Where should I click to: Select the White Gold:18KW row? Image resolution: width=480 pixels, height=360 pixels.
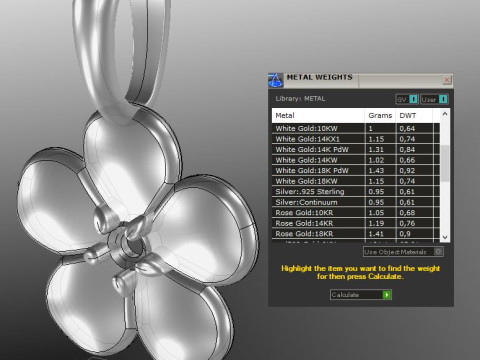tap(356, 181)
